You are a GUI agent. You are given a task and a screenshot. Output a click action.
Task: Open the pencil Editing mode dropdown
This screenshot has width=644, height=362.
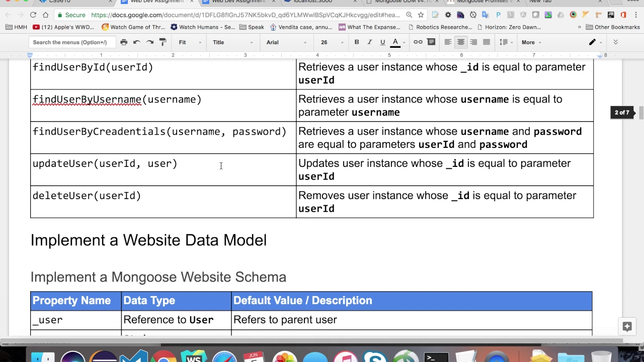point(595,42)
